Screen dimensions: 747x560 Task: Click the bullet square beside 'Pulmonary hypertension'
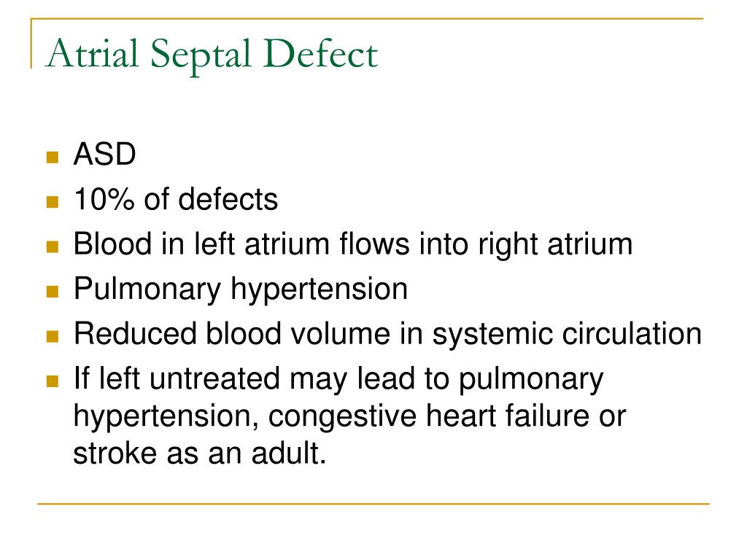(53, 292)
